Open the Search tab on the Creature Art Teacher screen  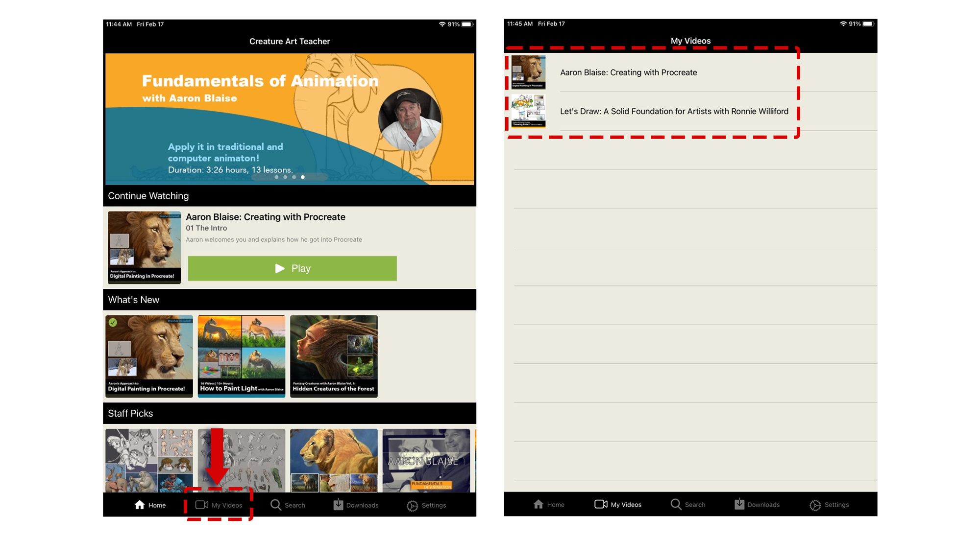(288, 505)
